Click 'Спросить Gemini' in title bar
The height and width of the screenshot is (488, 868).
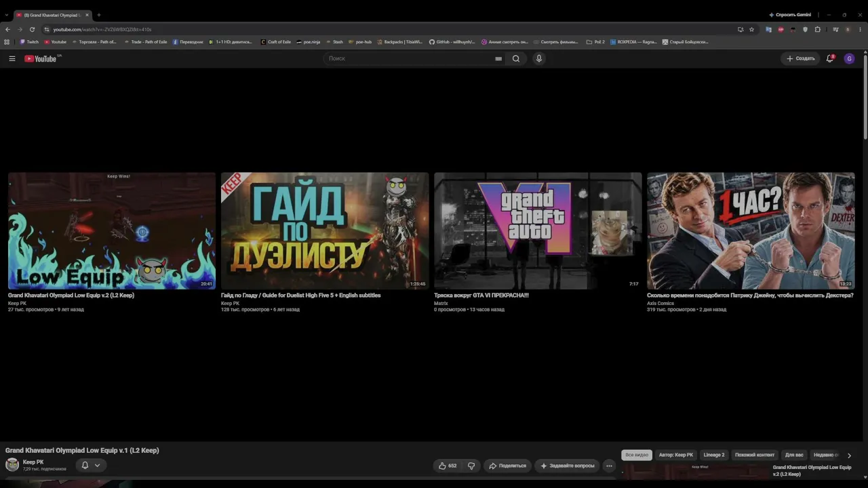pyautogui.click(x=790, y=15)
